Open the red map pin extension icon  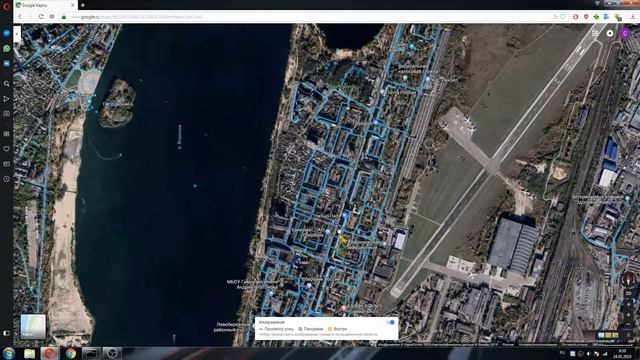[586, 17]
